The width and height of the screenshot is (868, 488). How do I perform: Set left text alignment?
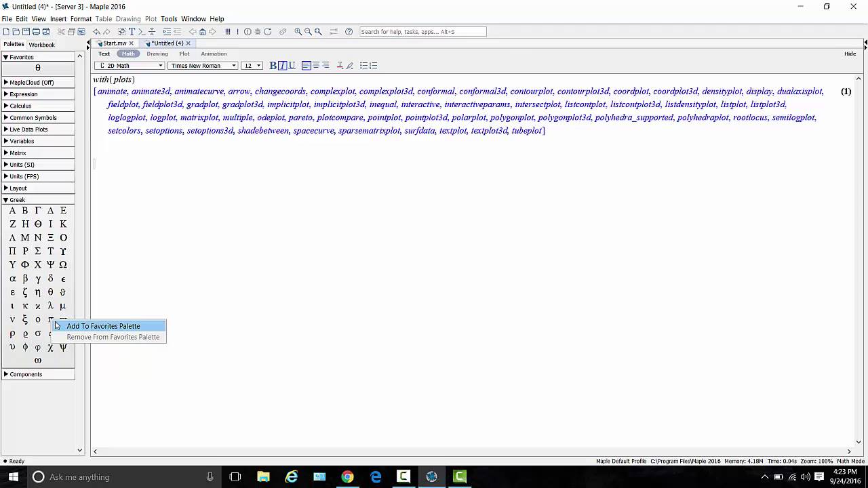click(x=307, y=66)
